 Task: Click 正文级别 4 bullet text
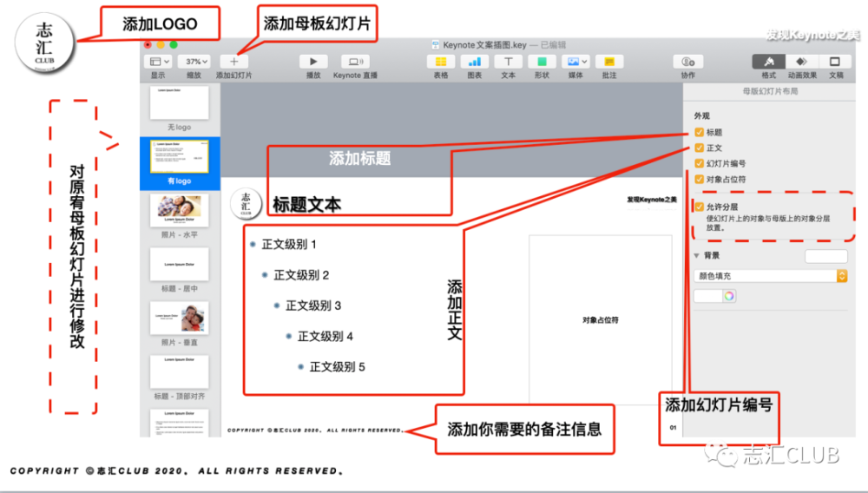point(325,337)
